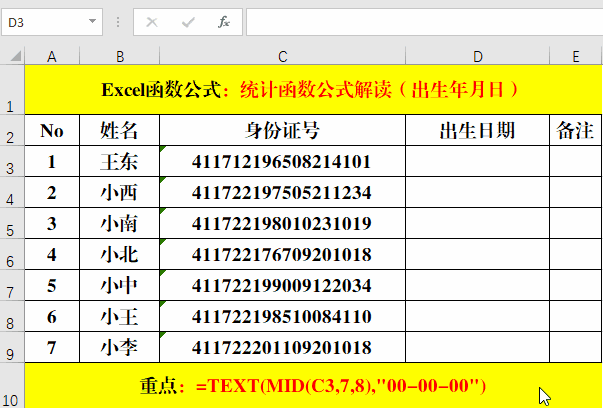Image resolution: width=603 pixels, height=408 pixels.
Task: Select row 1 header
Action: point(12,90)
